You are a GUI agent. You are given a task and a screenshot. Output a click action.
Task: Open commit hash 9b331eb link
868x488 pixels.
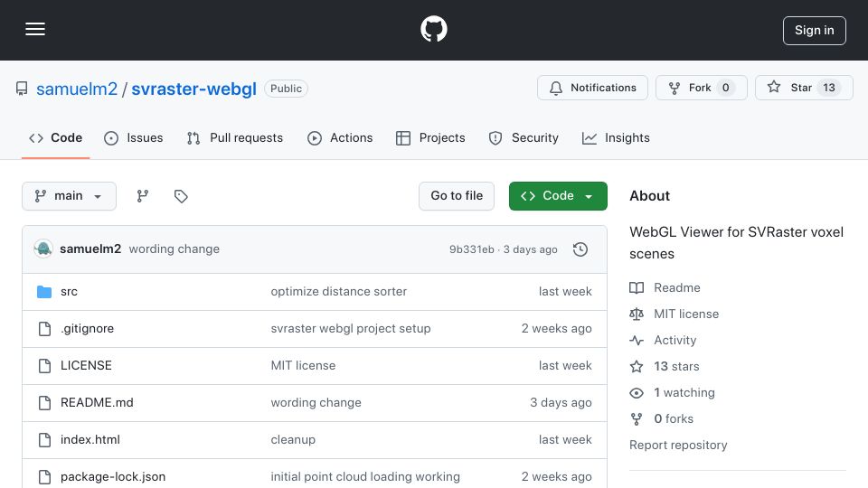click(x=472, y=249)
